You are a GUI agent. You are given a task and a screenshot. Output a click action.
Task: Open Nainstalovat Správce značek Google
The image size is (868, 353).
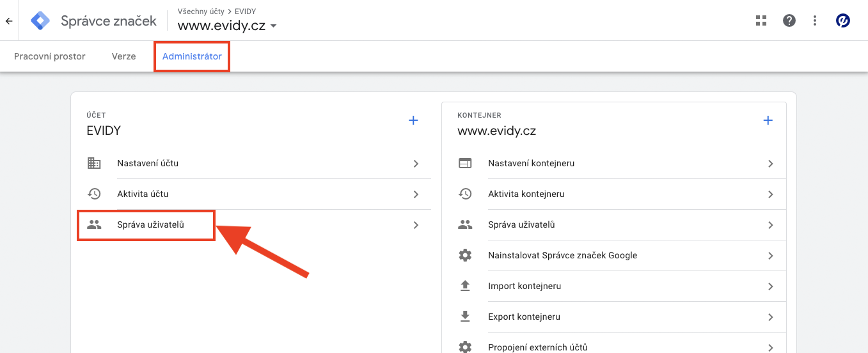coord(562,255)
